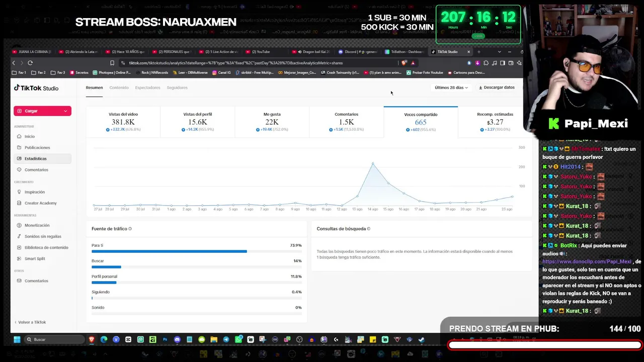Click the Perfil personal traffic bar
Viewport: 644px width, 362px height.
pyautogui.click(x=197, y=283)
